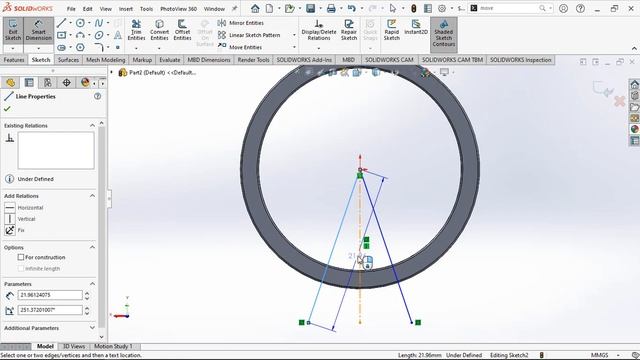Expand the Additional Parameters section
This screenshot has width=640, height=360.
tap(92, 328)
